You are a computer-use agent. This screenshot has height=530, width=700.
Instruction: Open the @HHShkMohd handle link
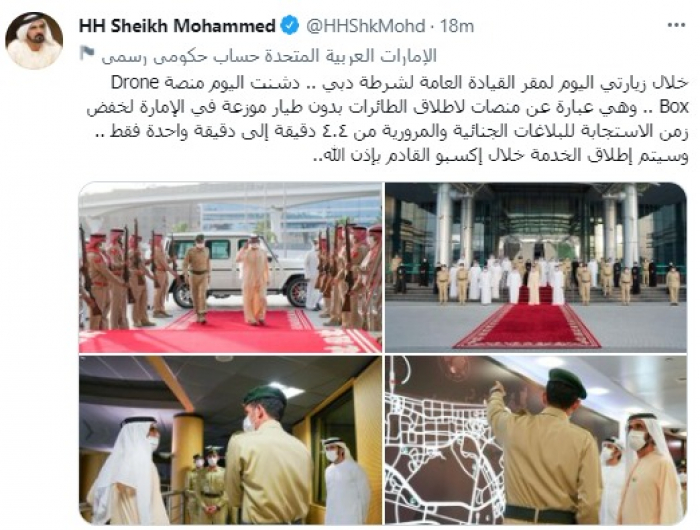[x=365, y=26]
